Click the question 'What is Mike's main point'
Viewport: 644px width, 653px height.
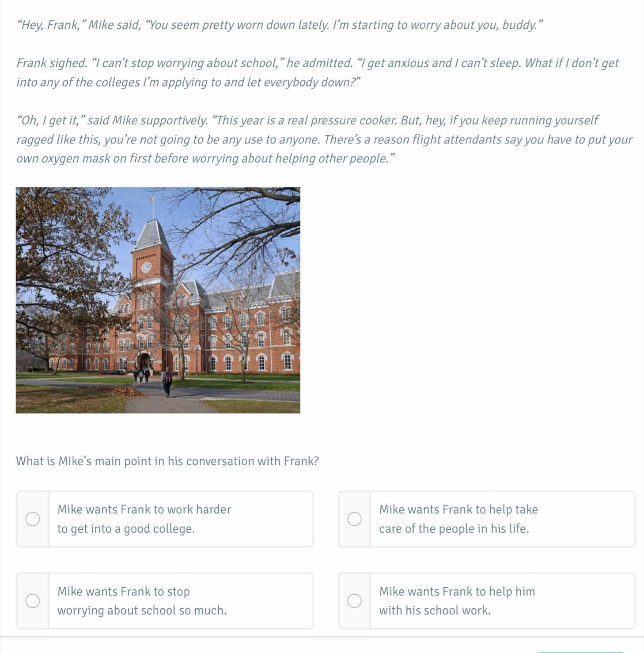[x=167, y=461]
